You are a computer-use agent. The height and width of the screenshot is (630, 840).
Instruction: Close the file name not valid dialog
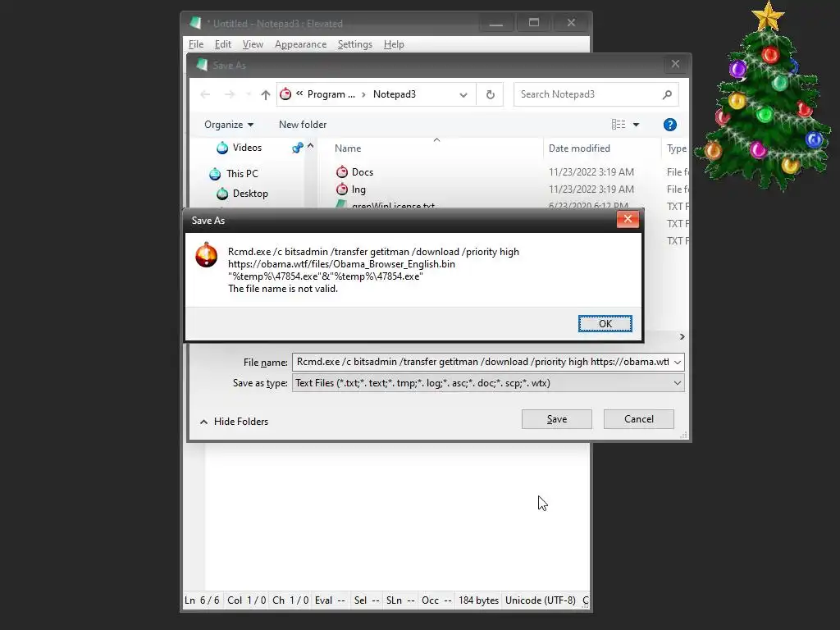tap(628, 219)
